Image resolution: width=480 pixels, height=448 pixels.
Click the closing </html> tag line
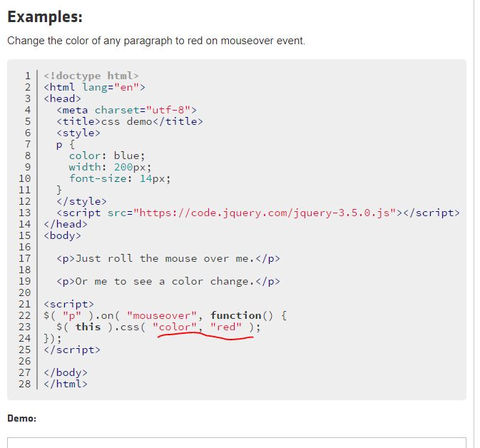point(66,384)
